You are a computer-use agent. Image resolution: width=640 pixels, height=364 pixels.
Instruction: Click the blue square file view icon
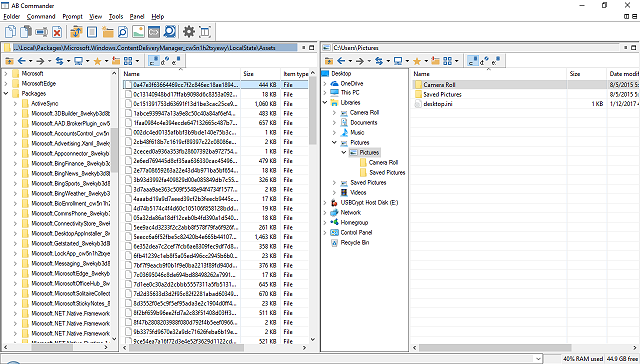(92, 31)
